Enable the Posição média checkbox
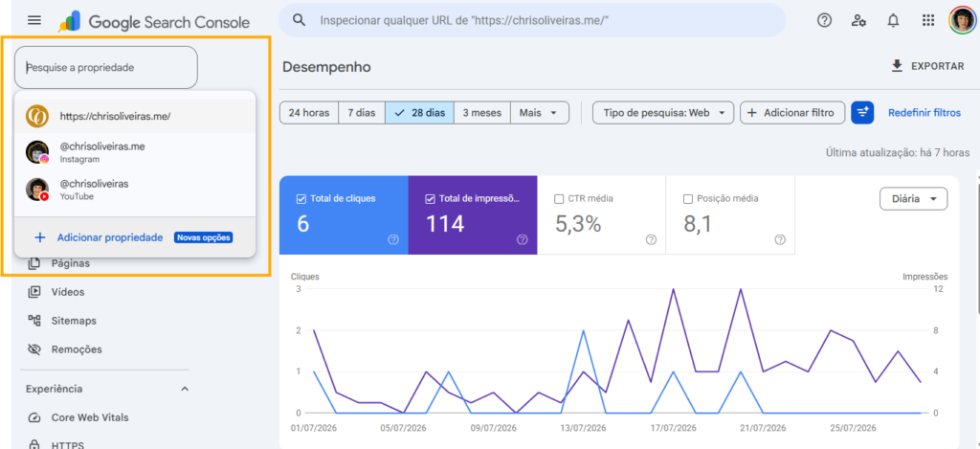 [x=687, y=199]
